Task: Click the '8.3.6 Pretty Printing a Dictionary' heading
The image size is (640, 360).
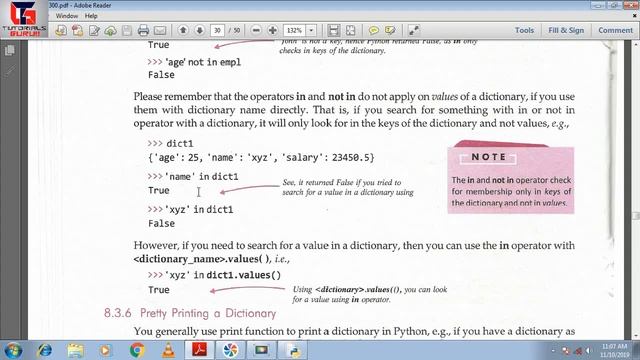Action: pyautogui.click(x=190, y=313)
